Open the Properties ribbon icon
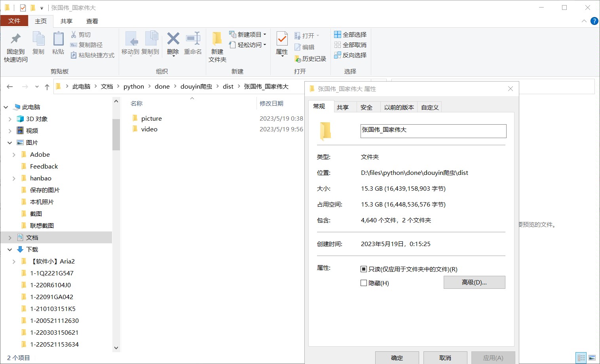Image resolution: width=600 pixels, height=364 pixels. click(282, 39)
